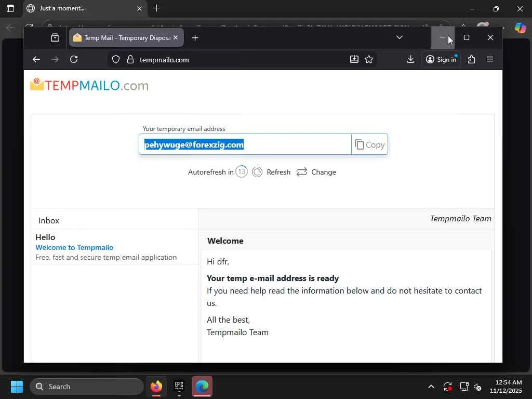
Task: Open Microsoft Edge from the taskbar
Action: (x=202, y=387)
